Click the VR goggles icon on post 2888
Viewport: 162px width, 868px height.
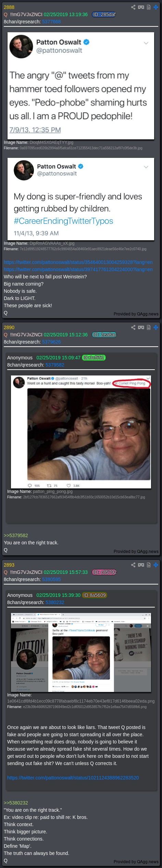[141, 7]
